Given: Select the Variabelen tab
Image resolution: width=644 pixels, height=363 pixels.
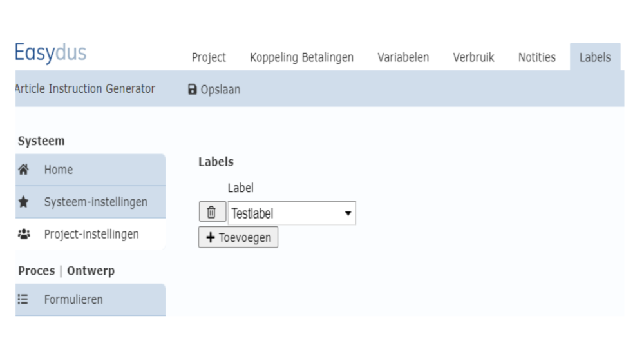Looking at the screenshot, I should tap(403, 57).
